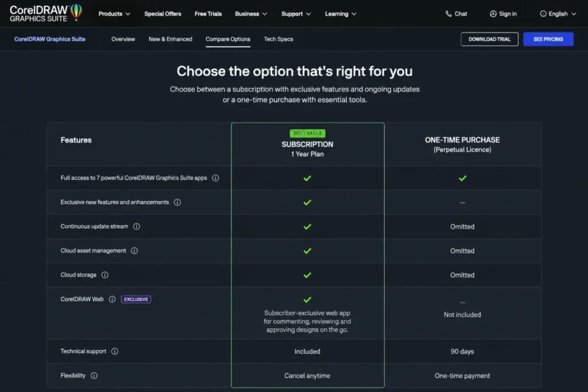Screen dimensions: 588x392
Task: Click Omitted in Cloud storage row
Action: click(462, 275)
